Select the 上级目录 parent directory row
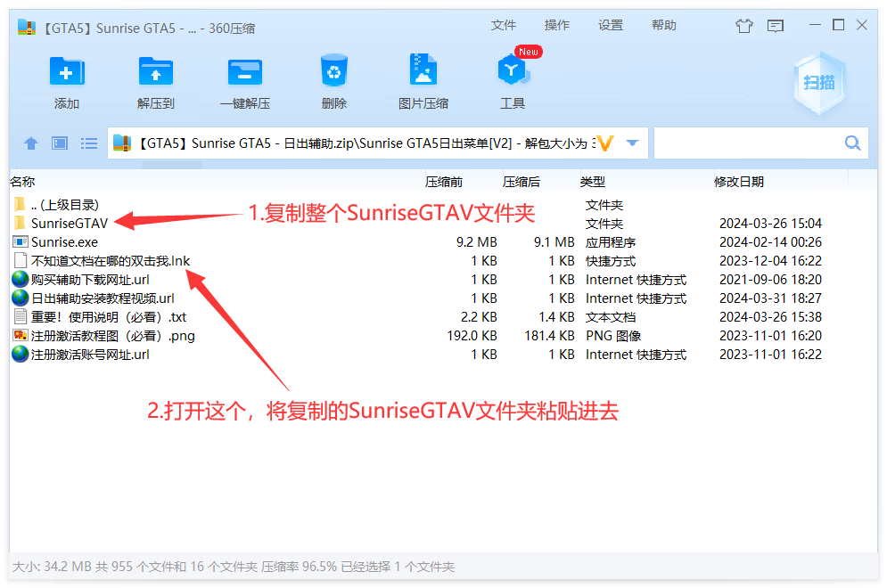This screenshot has height=588, width=887. 53,204
